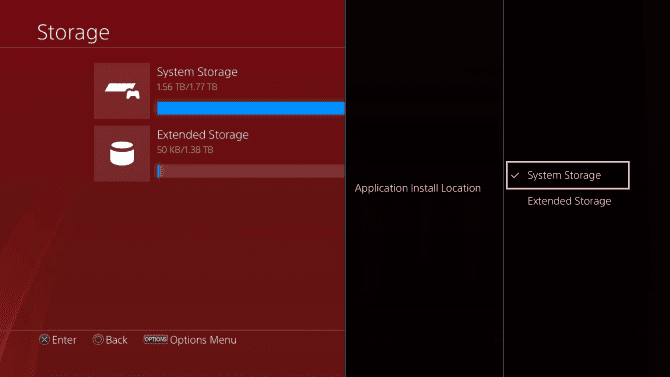This screenshot has height=377, width=670.
Task: Choose Extended Storage as install location
Action: tap(569, 201)
